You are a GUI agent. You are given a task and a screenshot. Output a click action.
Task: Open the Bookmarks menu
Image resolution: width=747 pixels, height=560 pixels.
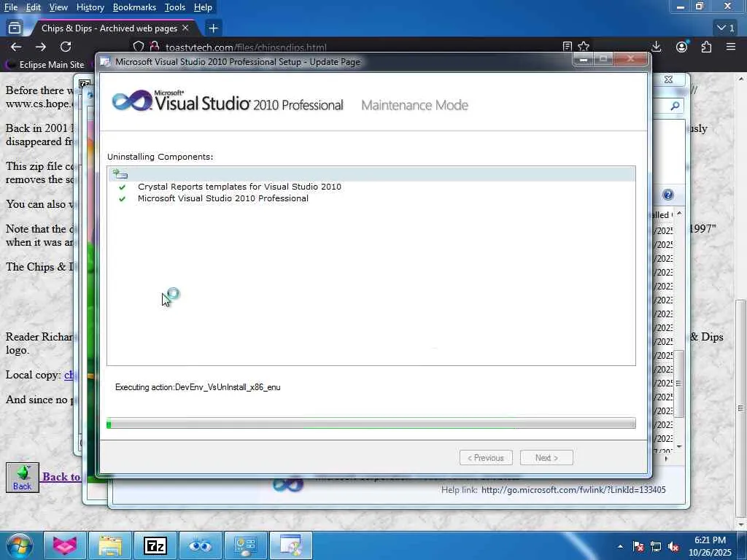pos(134,7)
